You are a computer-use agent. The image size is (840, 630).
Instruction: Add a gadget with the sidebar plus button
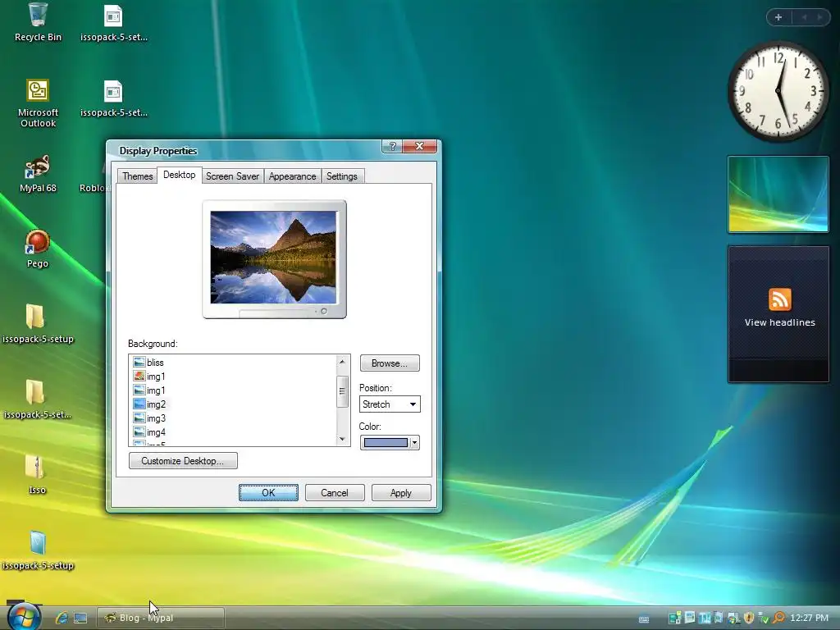(x=778, y=17)
